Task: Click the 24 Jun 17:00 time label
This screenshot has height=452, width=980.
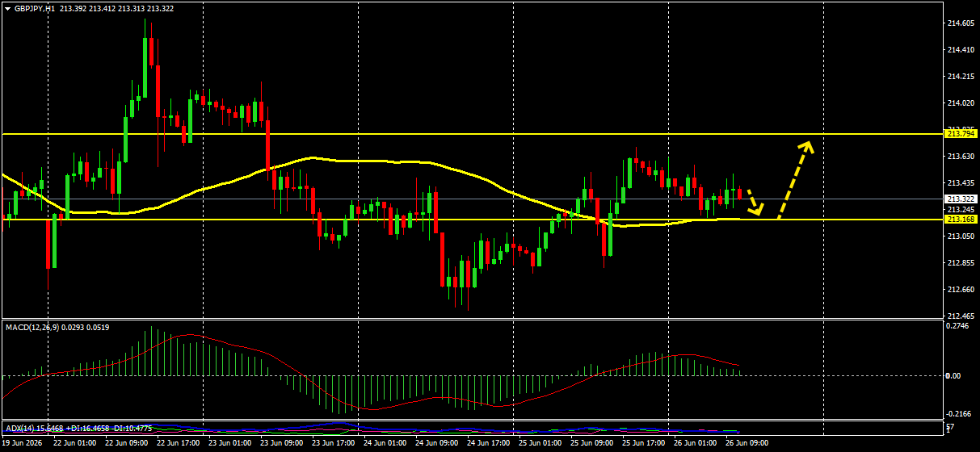Action: tap(488, 443)
